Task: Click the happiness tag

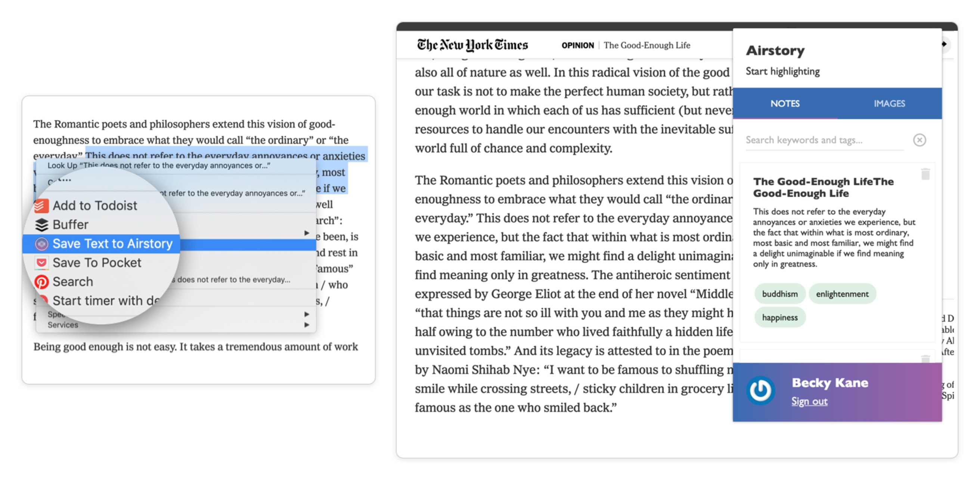Action: [x=780, y=317]
